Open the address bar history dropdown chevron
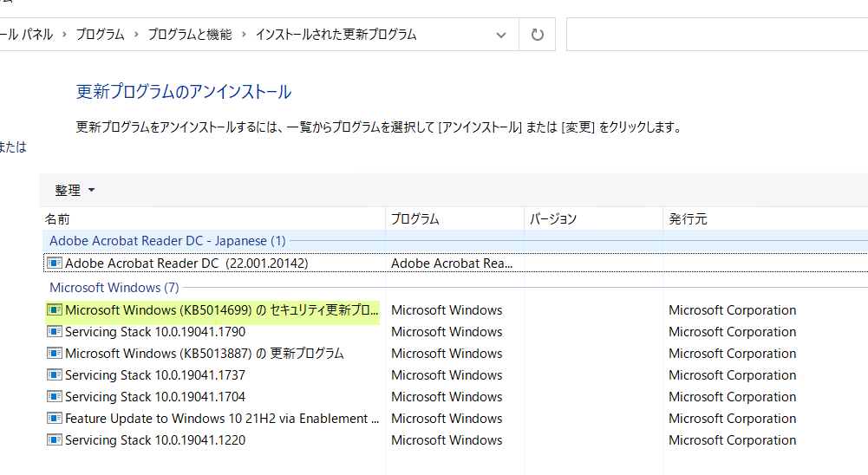This screenshot has width=868, height=475. click(501, 35)
